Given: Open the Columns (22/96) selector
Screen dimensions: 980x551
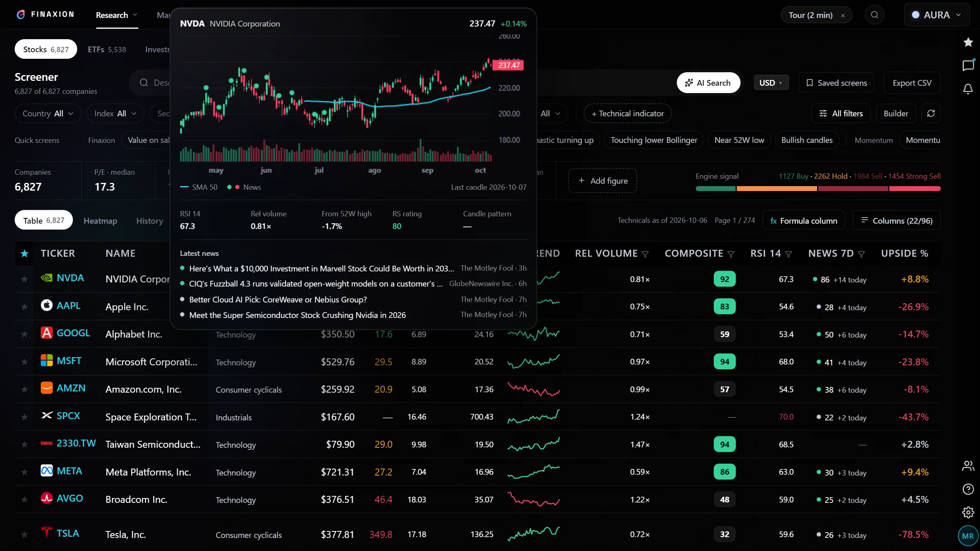Looking at the screenshot, I should 897,221.
